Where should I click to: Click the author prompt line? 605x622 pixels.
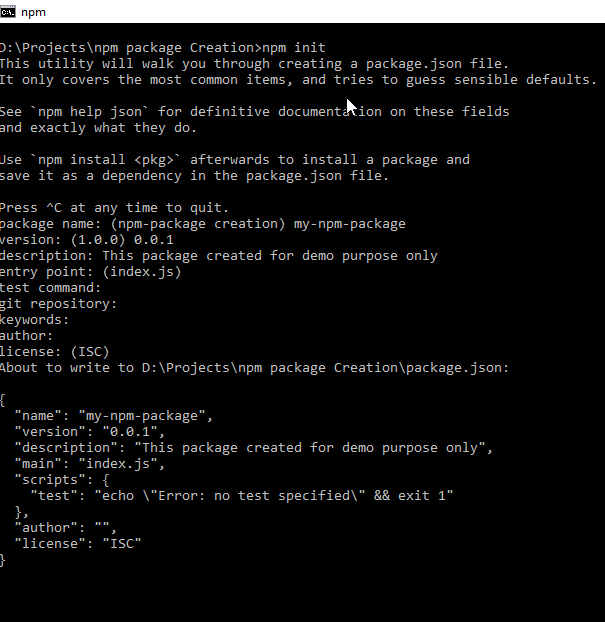[26, 336]
